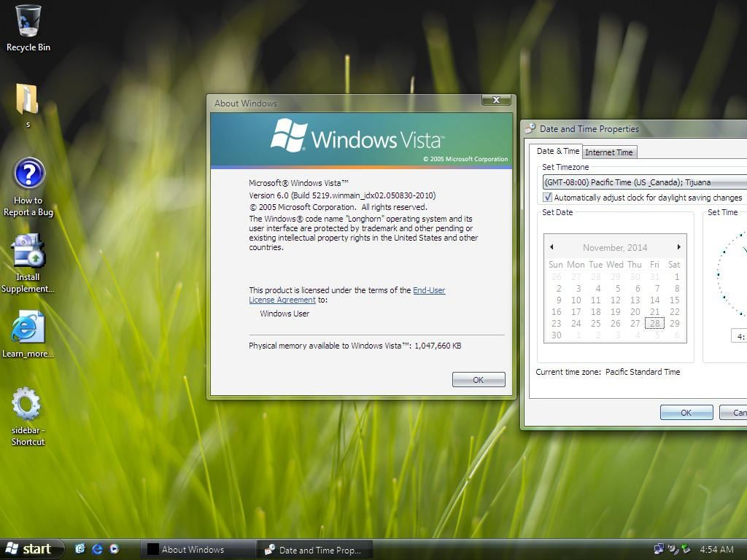Click the 4:54 AM taskbar clock

pos(716,549)
